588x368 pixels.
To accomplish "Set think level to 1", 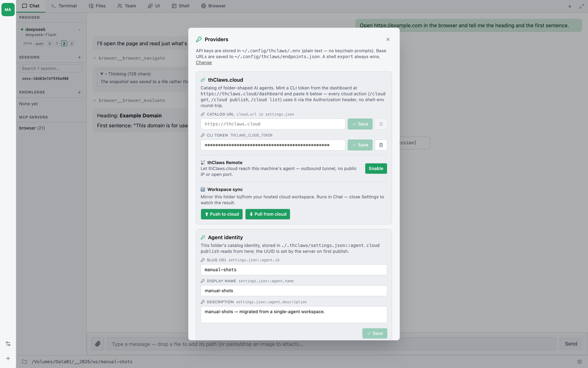I will (57, 43).
